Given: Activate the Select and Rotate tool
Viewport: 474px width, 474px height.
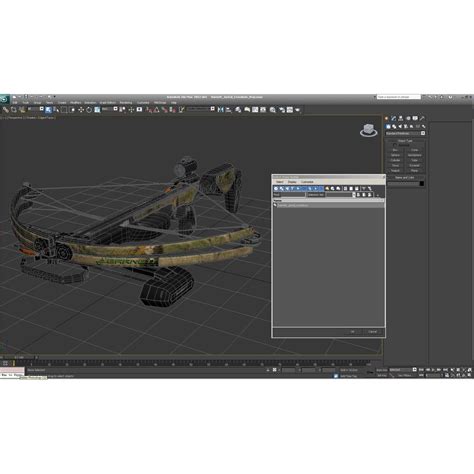Looking at the screenshot, I should click(x=89, y=110).
